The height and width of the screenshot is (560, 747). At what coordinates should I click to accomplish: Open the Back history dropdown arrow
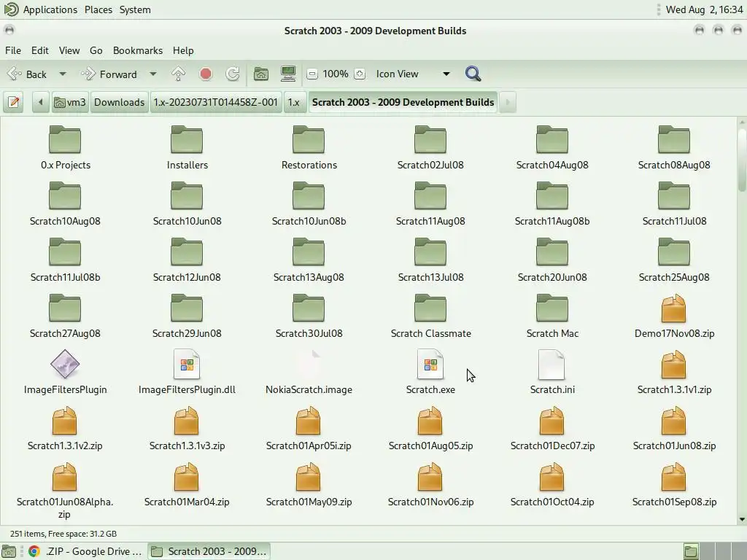[x=63, y=74]
